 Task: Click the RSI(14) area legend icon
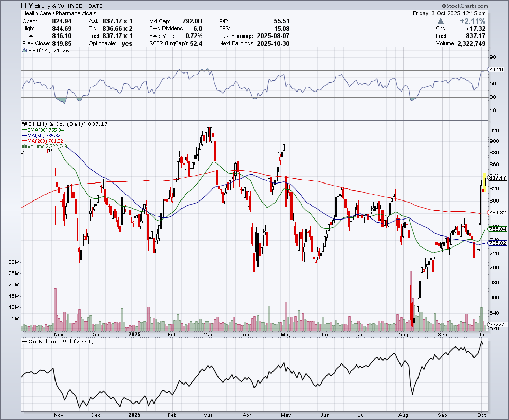(x=24, y=51)
